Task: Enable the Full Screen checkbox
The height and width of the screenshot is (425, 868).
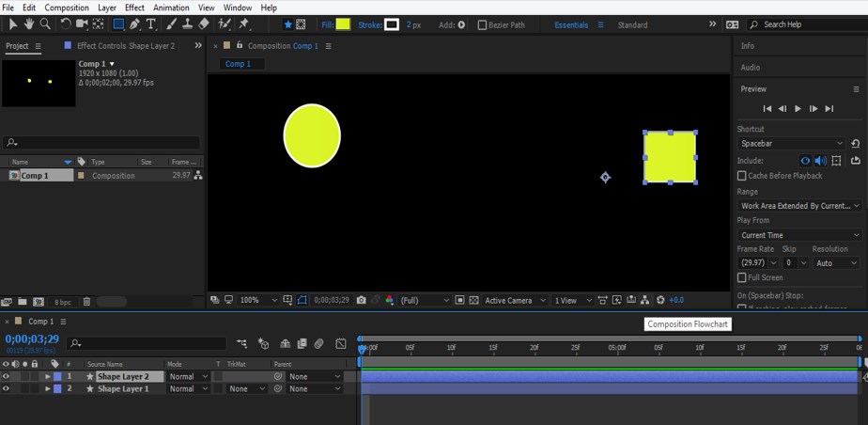Action: 742,278
